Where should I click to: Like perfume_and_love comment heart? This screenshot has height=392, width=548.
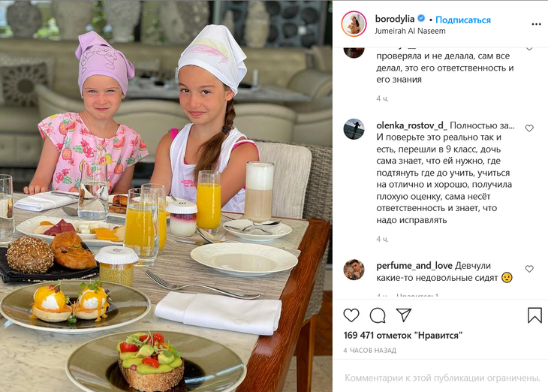(x=529, y=269)
